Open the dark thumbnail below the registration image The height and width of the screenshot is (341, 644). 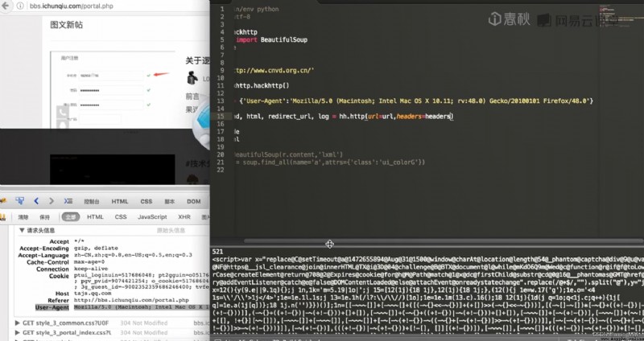pyautogui.click(x=113, y=169)
